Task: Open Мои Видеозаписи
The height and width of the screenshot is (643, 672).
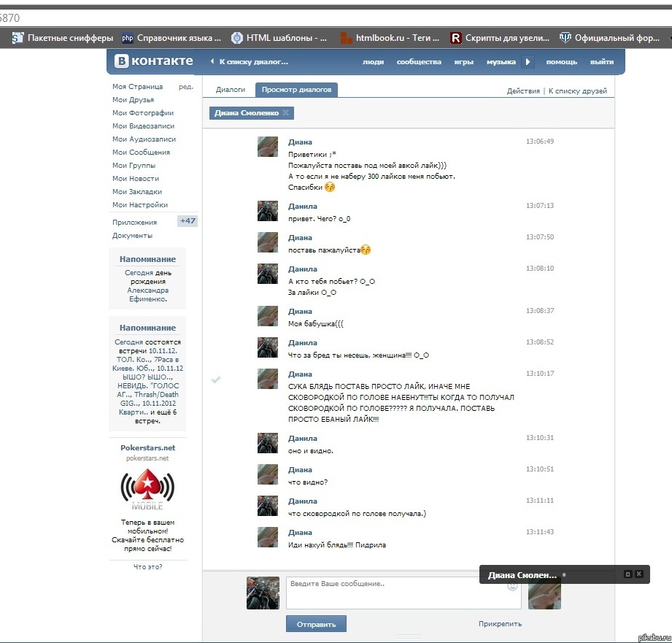Action: coord(143,126)
